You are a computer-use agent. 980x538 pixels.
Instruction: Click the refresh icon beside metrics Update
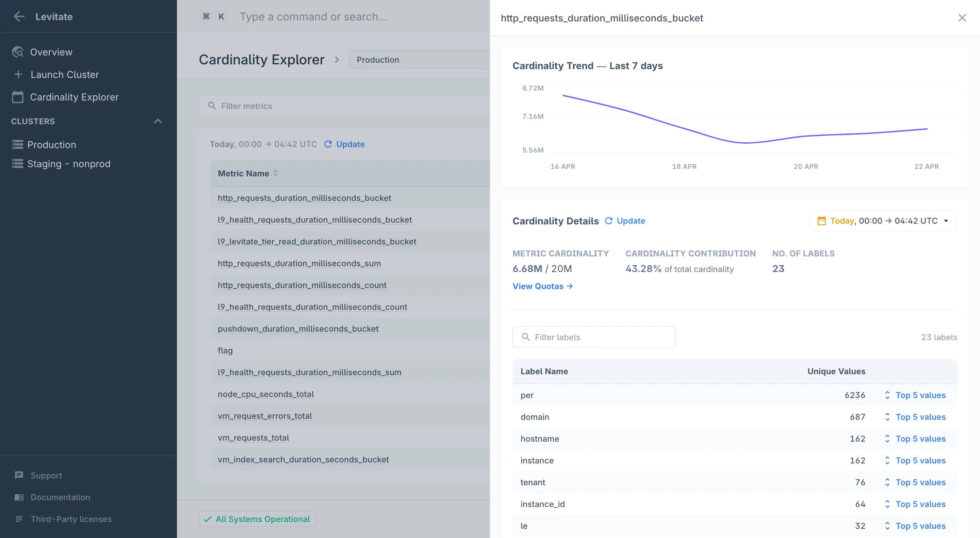328,144
